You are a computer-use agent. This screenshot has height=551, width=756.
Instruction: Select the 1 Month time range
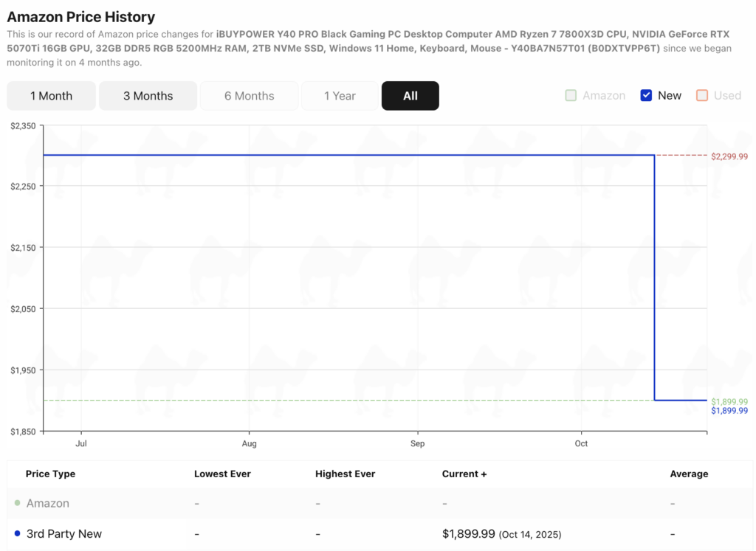(x=51, y=96)
